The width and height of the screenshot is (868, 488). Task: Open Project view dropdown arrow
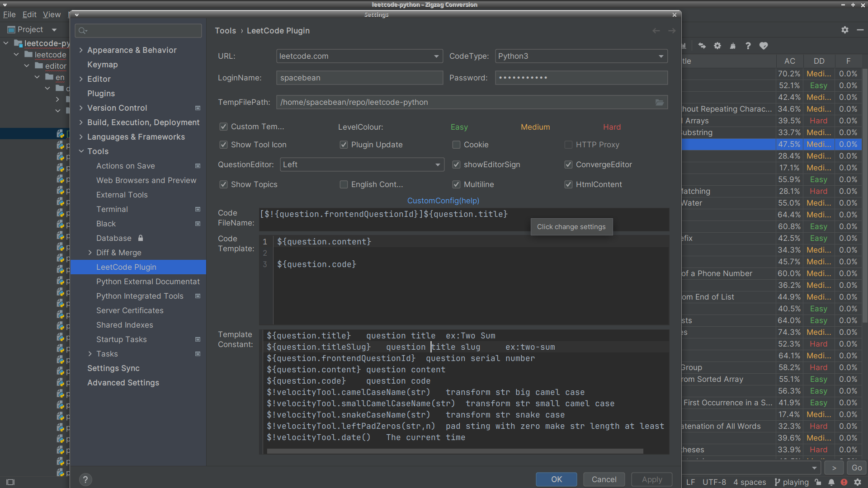coord(54,30)
